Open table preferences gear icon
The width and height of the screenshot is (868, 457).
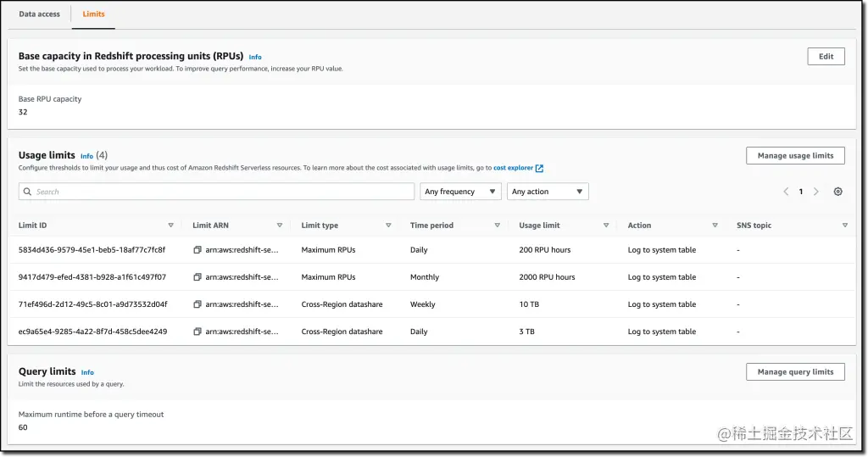pos(838,192)
